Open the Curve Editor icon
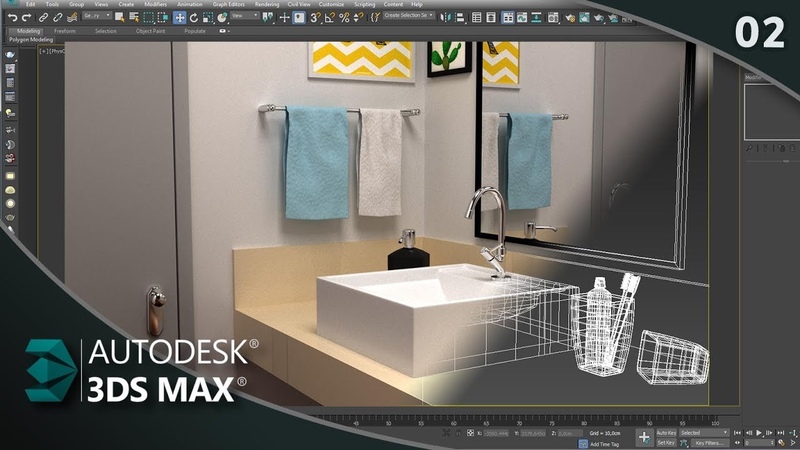This screenshot has height=450, width=800. coord(522,18)
